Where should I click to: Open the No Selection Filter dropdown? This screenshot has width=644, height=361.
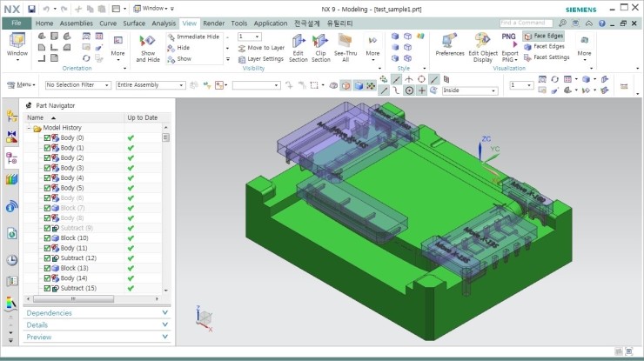pyautogui.click(x=77, y=85)
